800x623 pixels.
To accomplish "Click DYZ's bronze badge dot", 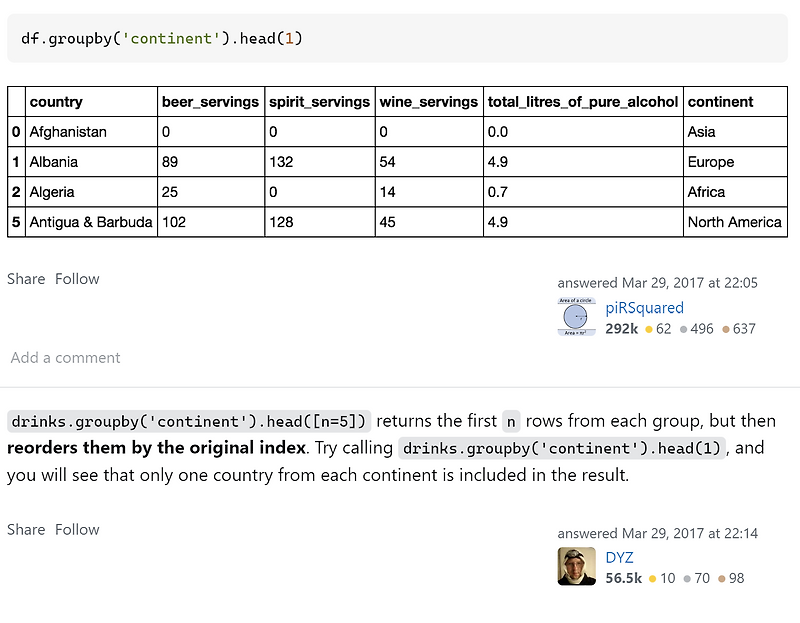I will (722, 579).
